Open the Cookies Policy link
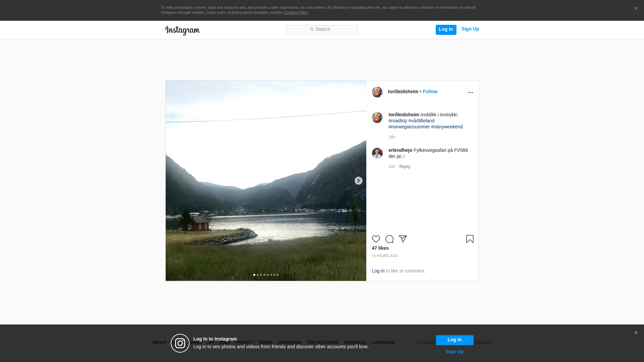This screenshot has width=644, height=362. coord(296,12)
